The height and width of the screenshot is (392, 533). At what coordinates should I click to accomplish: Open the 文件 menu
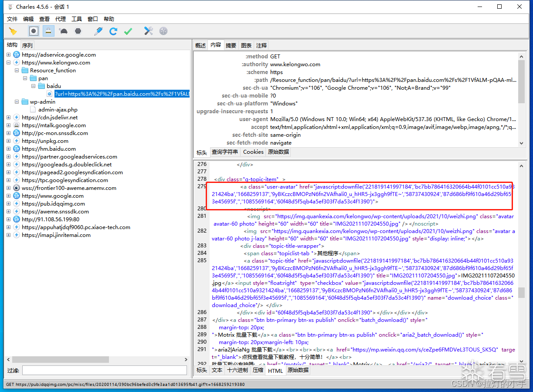(x=12, y=19)
